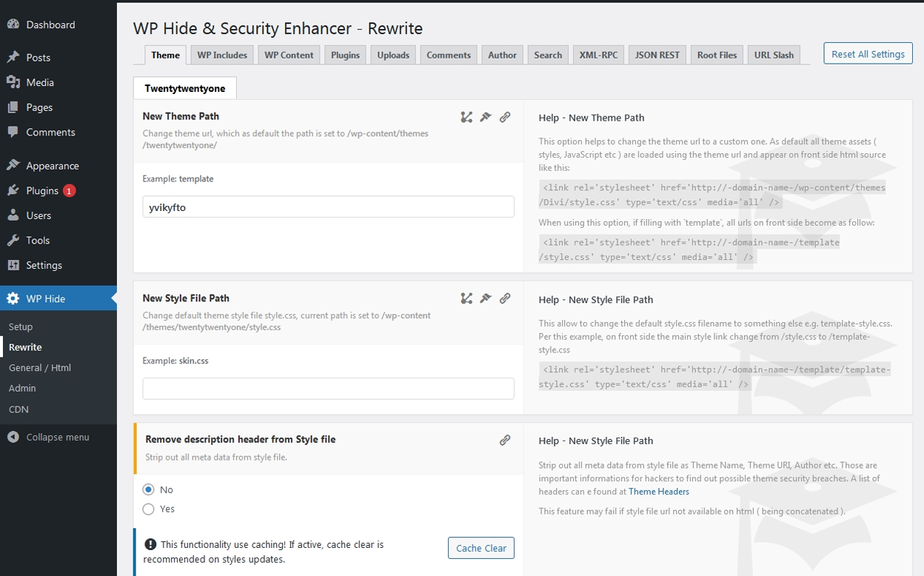Open the Comments sidebar menu label
Screen dimensions: 924x576
pyautogui.click(x=51, y=132)
